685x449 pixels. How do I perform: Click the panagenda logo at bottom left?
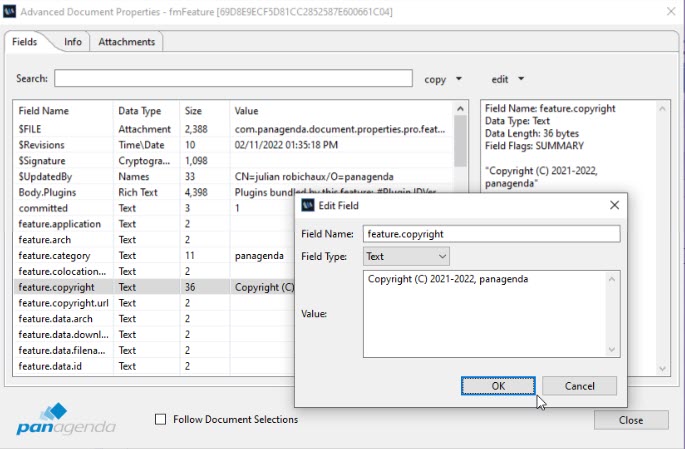[x=66, y=420]
